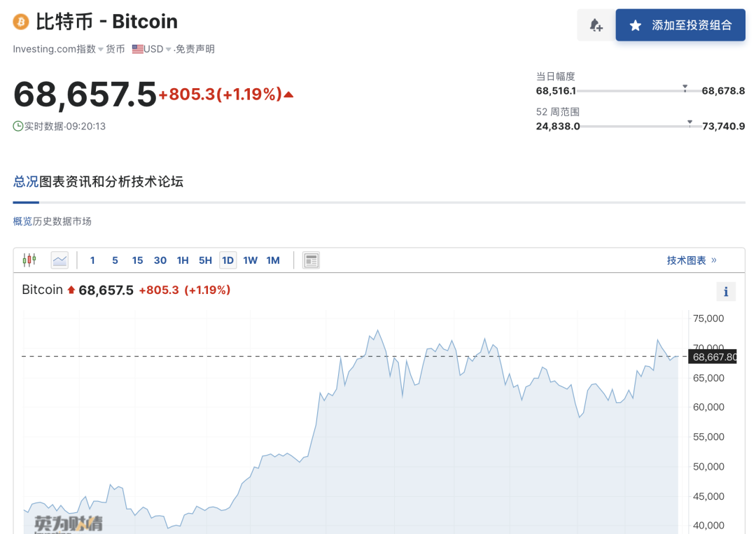Select the 1W chart interval
Viewport: 756px width, 534px height.
tap(250, 260)
